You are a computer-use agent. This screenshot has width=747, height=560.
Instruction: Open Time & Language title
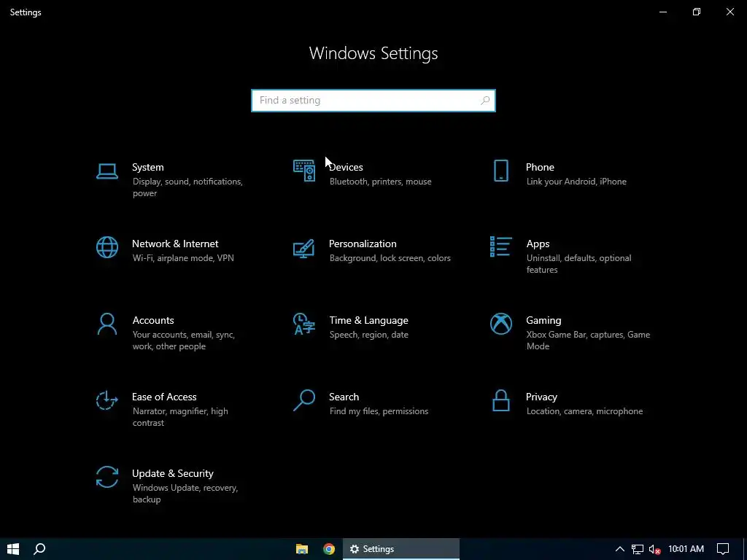[x=368, y=321]
